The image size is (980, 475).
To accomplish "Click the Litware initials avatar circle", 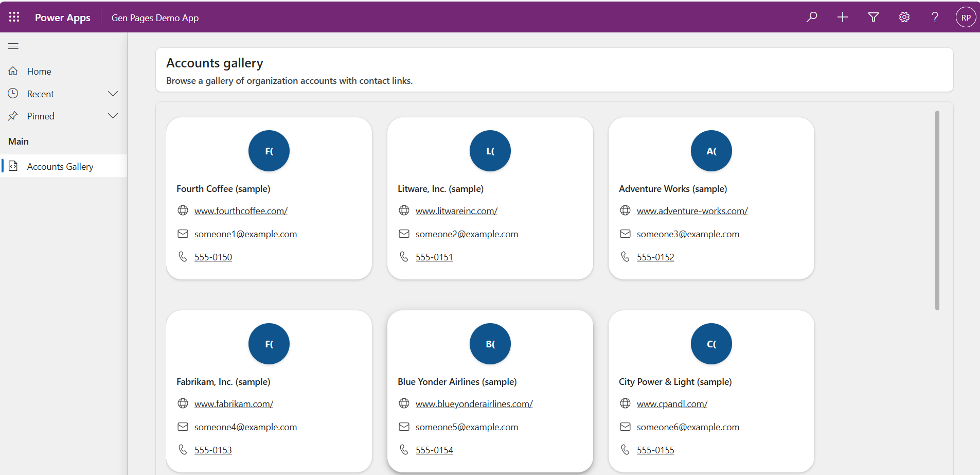I will click(490, 151).
